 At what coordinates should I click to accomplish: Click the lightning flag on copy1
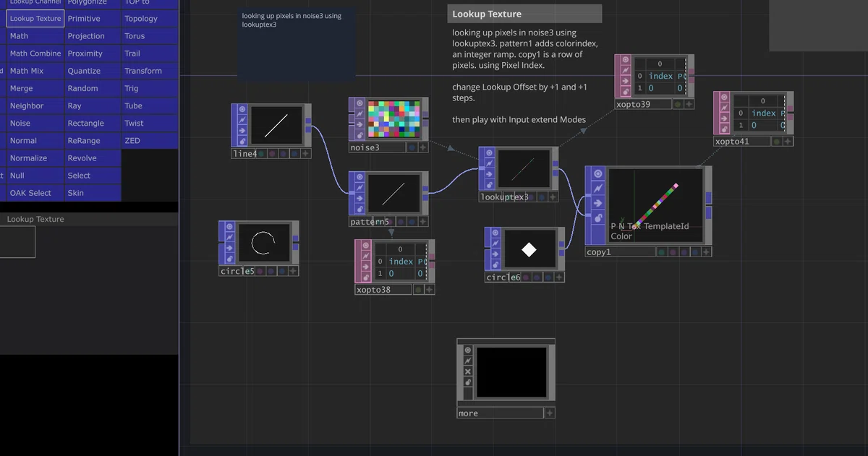[x=598, y=188]
